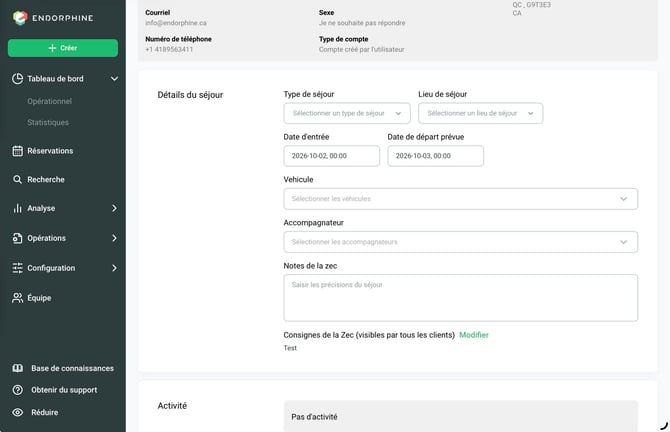Screen dimensions: 670x432
Task: Click the 'Je ne souhaite pas répondre' value
Action: 362,23
